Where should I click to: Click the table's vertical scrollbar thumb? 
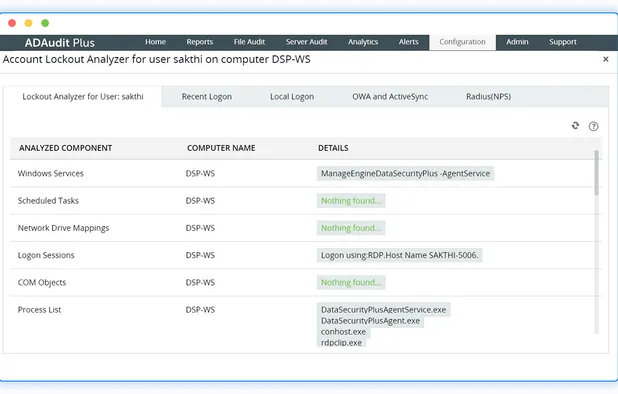tap(596, 173)
